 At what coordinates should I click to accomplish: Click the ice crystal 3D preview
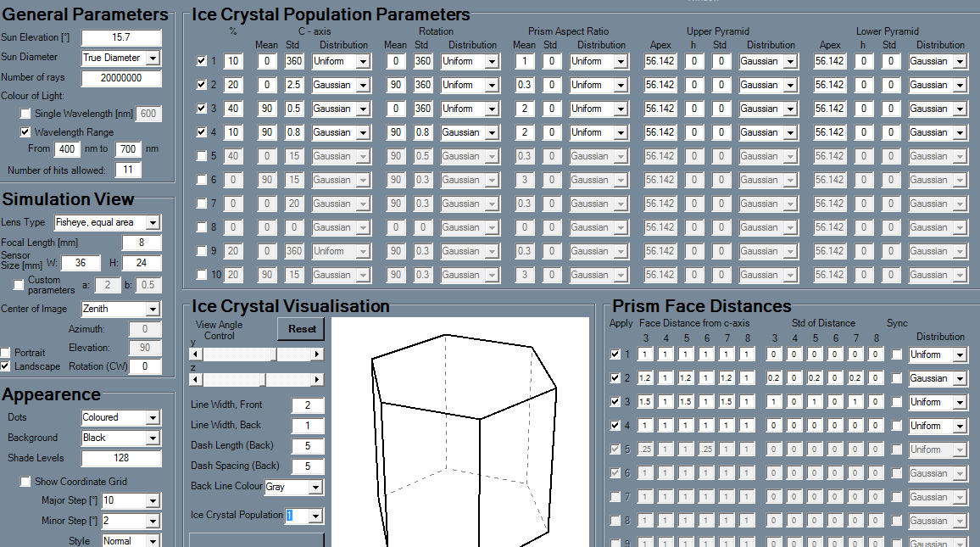coord(460,432)
